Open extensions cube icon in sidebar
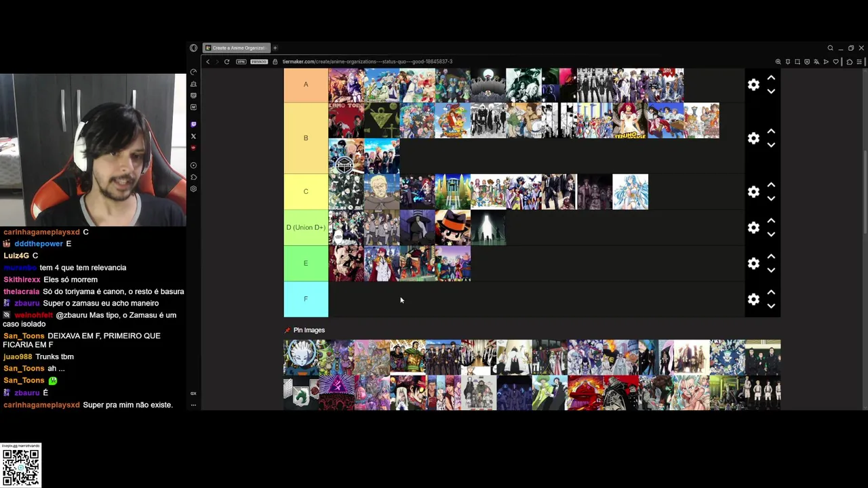This screenshot has width=868, height=488. click(193, 177)
